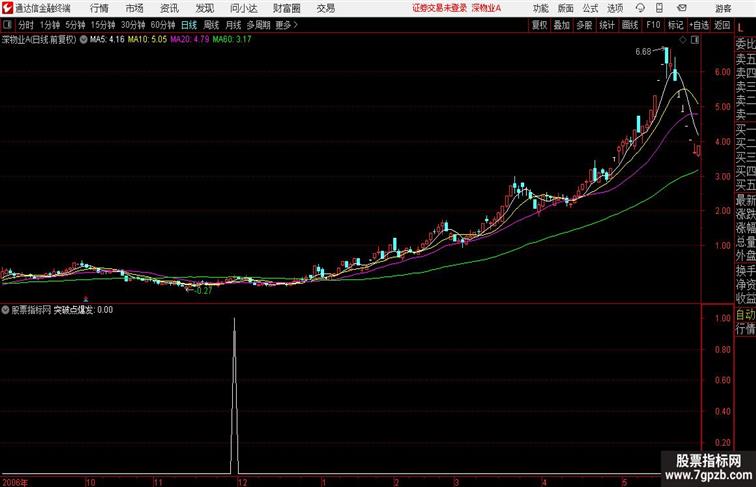Image resolution: width=756 pixels, height=487 pixels.
Task: Open F10 company info
Action: click(x=653, y=25)
